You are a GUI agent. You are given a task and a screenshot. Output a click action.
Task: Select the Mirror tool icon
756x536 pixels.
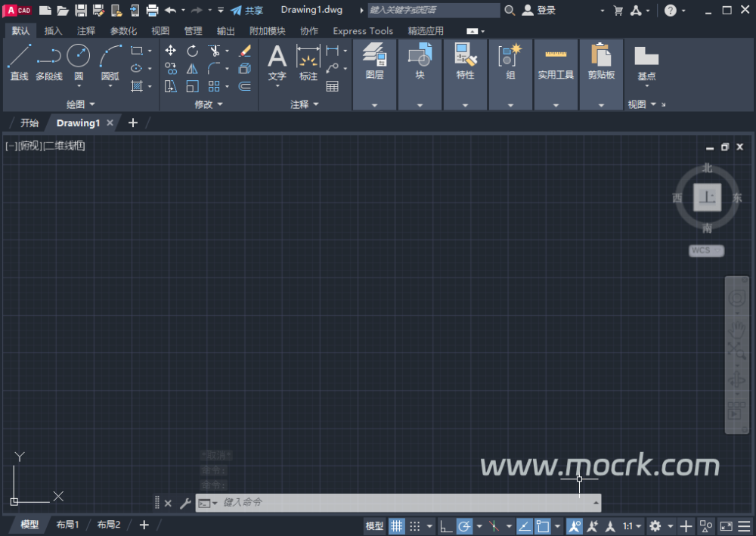(192, 69)
